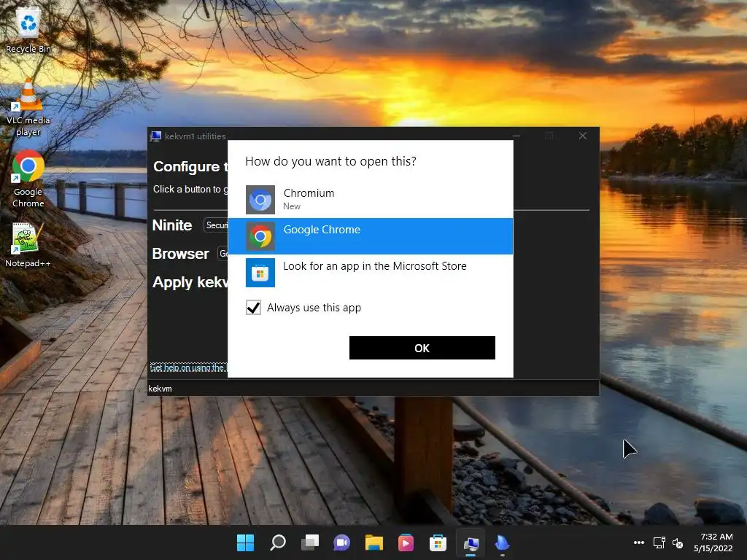Show hidden system tray icons
The image size is (747, 560).
639,542
